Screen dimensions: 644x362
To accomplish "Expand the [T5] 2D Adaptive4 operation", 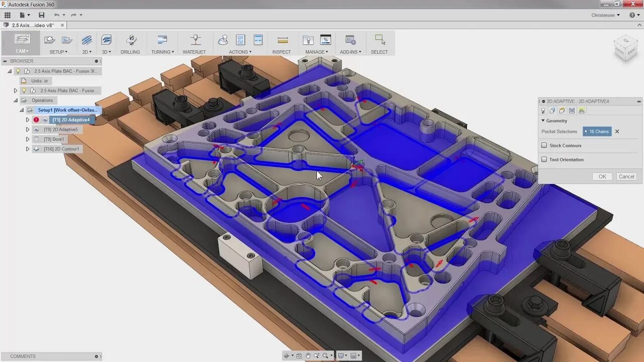I will (x=28, y=120).
